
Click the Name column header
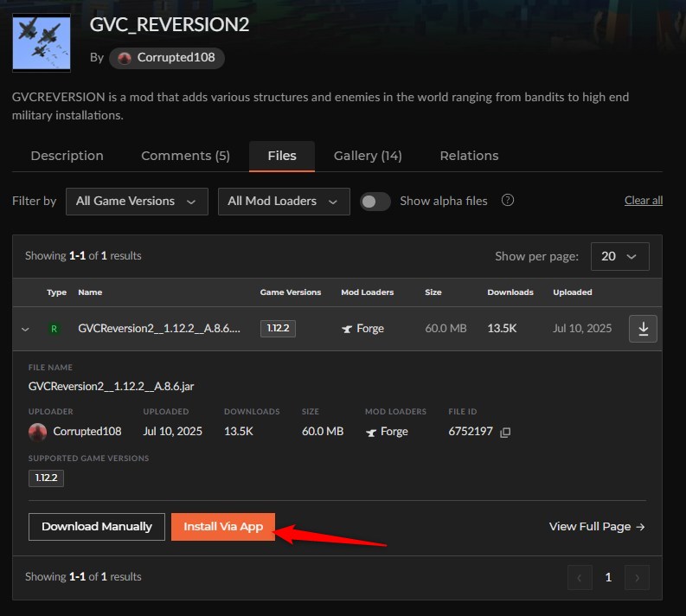(x=90, y=292)
